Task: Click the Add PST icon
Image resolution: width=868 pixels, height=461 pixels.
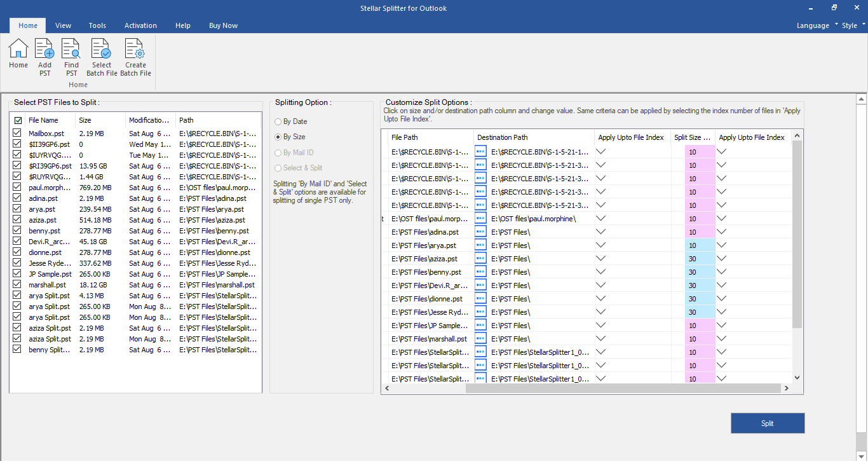Action: pos(44,57)
